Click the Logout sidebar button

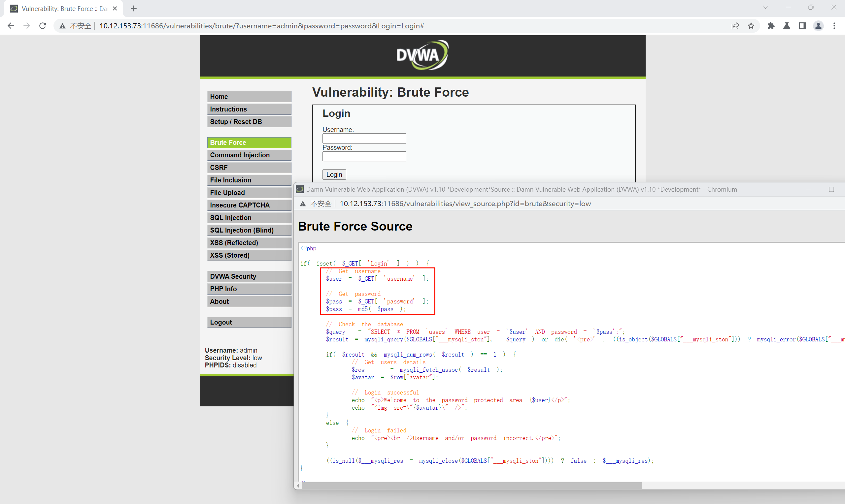(249, 322)
